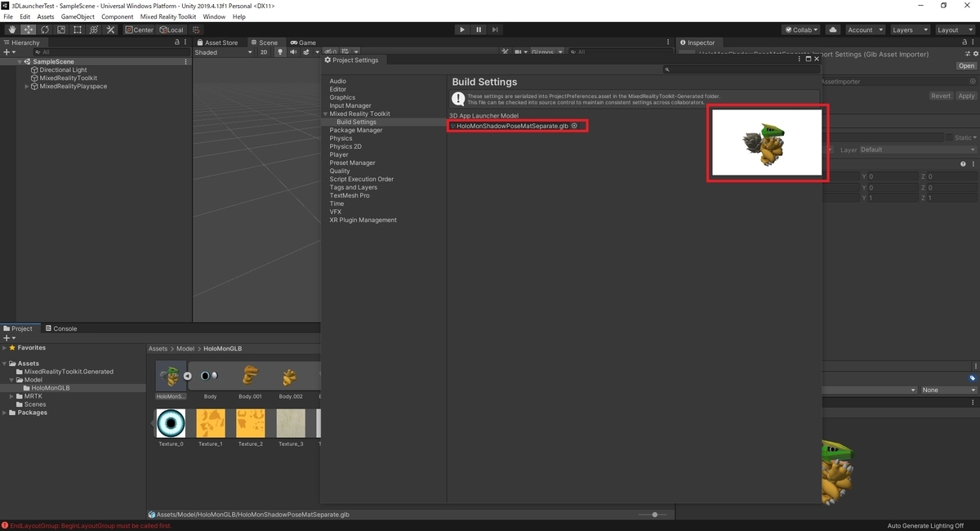Select the Rect transform tool
Image resolution: width=980 pixels, height=531 pixels.
coord(77,29)
